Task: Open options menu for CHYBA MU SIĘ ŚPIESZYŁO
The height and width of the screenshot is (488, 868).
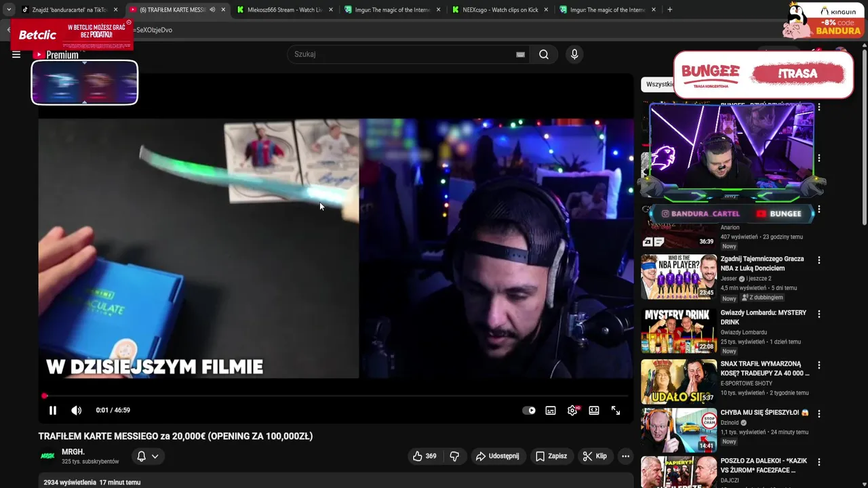Action: pyautogui.click(x=818, y=413)
